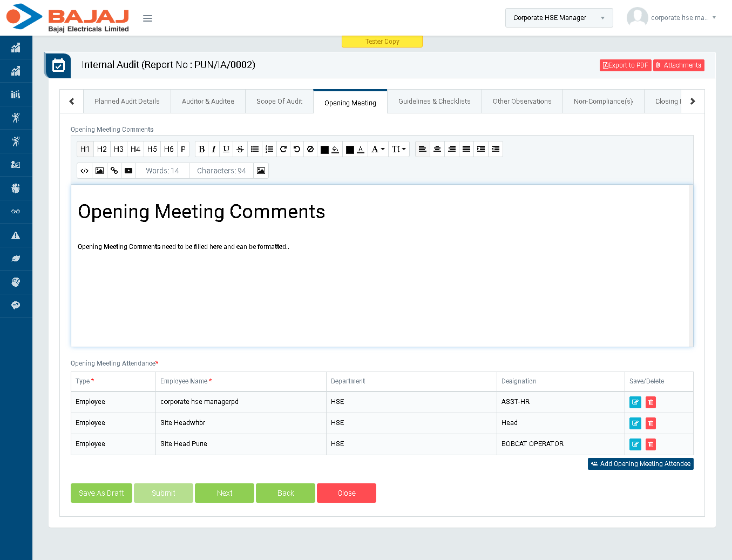Viewport: 732px width, 560px height.
Task: Switch to the Guidelines & Checklists tab
Action: pyautogui.click(x=434, y=102)
